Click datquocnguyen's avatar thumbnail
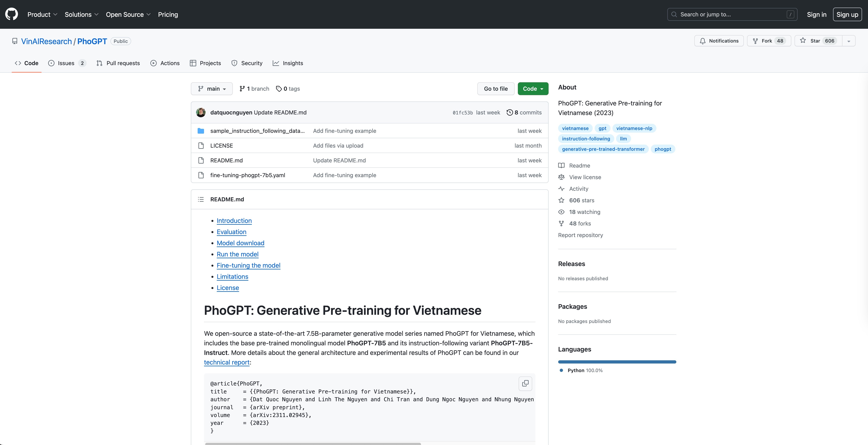Viewport: 868px width, 445px height. pyautogui.click(x=201, y=112)
